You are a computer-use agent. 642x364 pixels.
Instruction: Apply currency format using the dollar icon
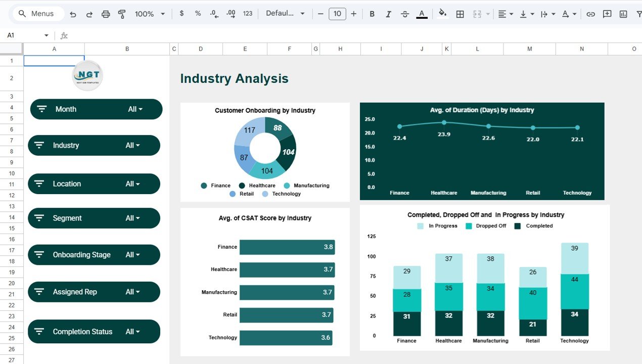point(181,14)
